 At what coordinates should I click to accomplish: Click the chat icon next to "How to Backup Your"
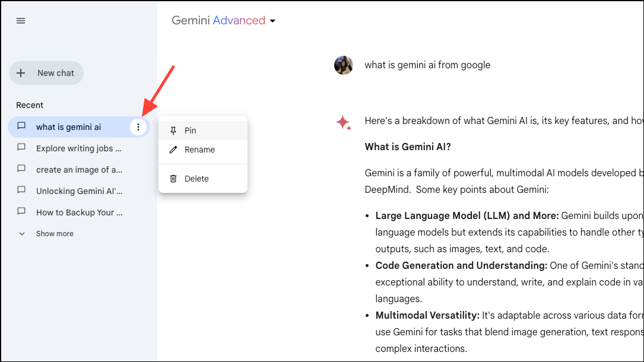21,212
